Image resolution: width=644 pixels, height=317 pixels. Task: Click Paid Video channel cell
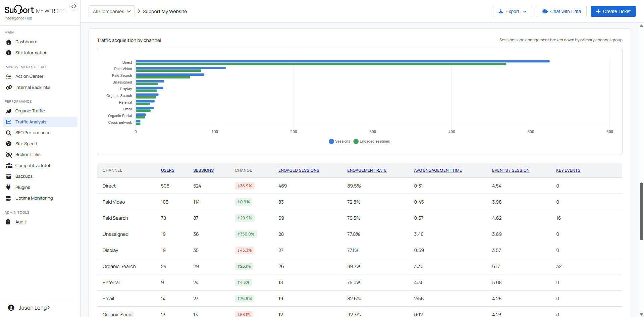[x=114, y=202]
